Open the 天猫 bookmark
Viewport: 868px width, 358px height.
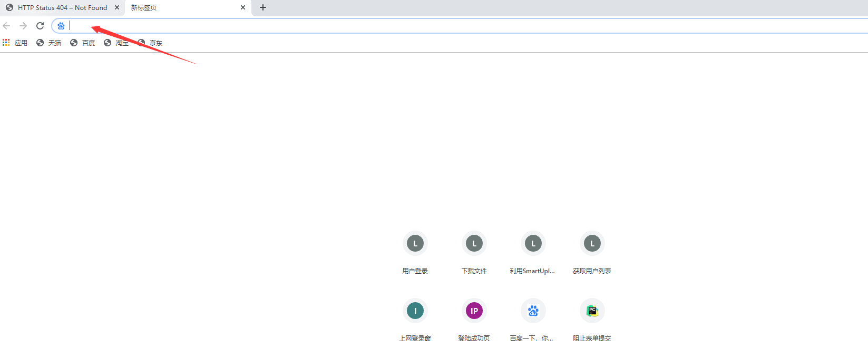tap(48, 43)
